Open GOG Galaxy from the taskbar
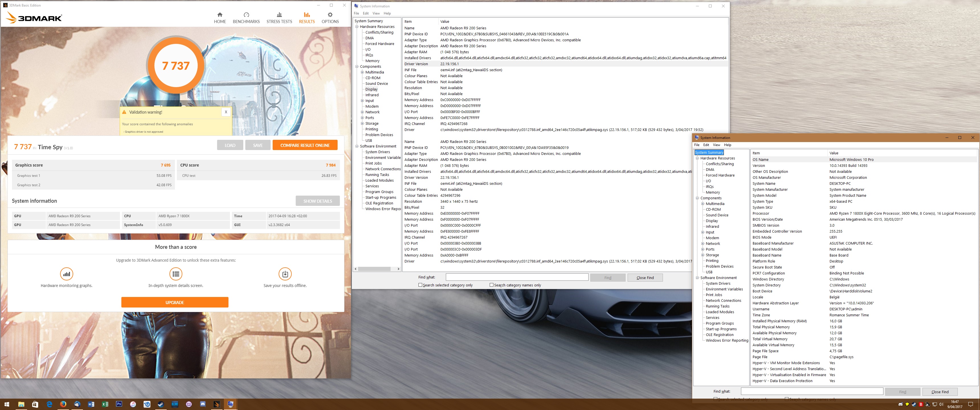 point(189,404)
